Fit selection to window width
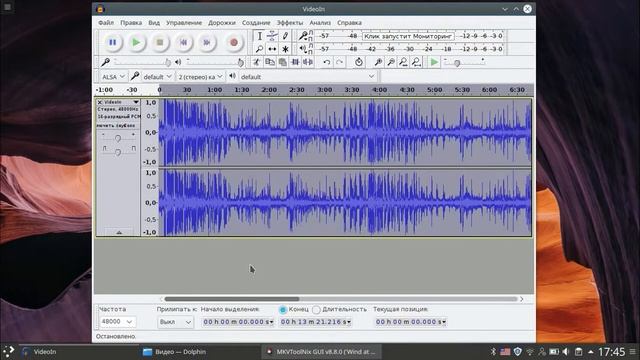Image resolution: width=640 pixels, height=360 pixels. coord(403,62)
